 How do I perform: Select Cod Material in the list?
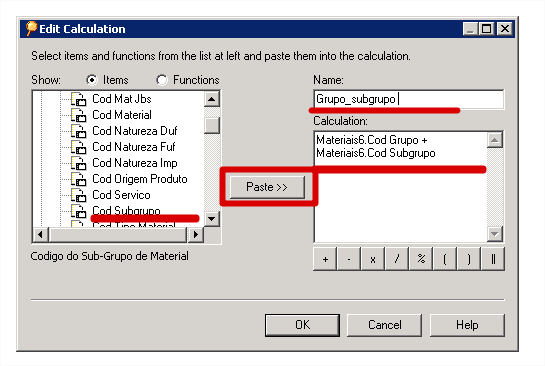coord(122,115)
